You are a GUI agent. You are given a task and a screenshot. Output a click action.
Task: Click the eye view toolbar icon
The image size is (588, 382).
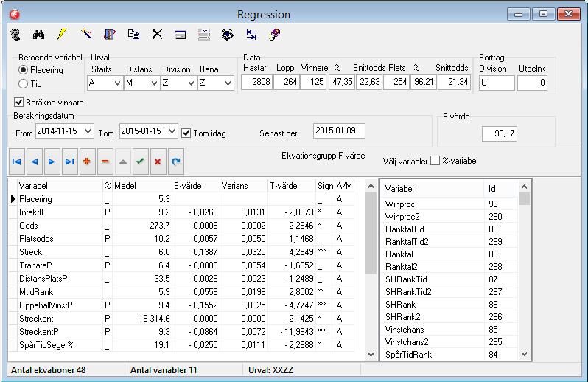227,35
